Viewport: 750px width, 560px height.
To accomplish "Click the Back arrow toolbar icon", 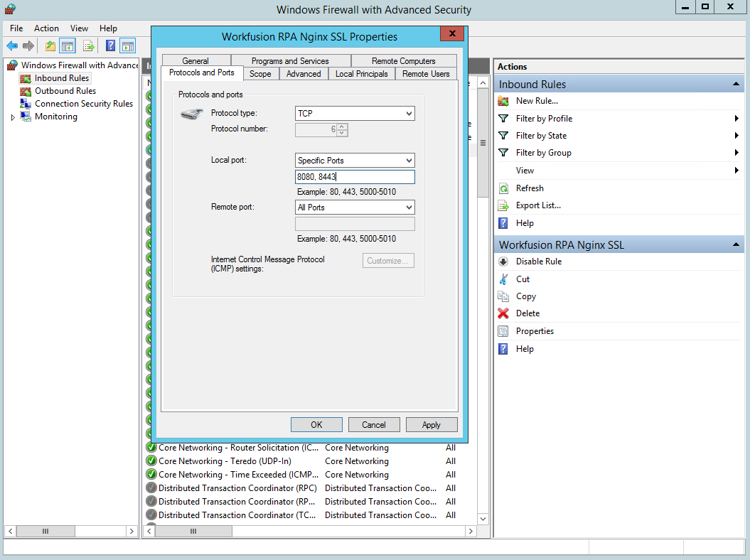I will point(12,46).
